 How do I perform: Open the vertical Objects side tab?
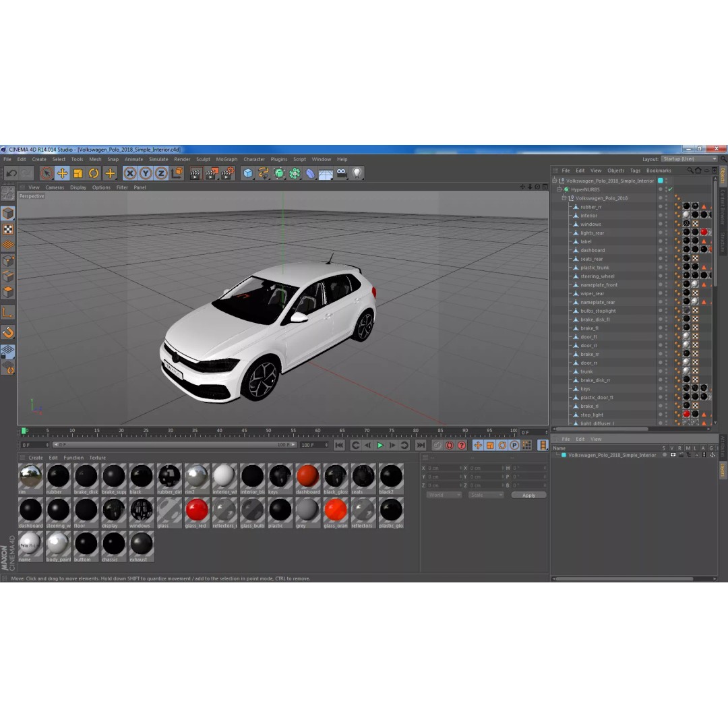click(x=723, y=176)
